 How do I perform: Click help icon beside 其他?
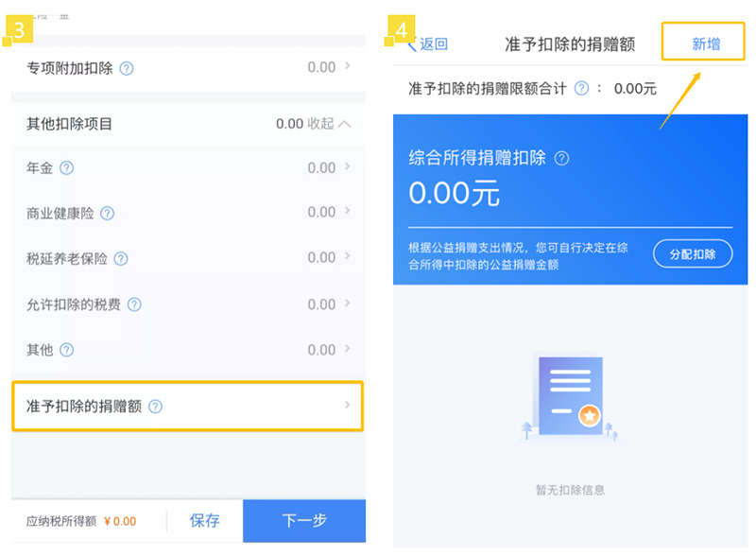coord(66,350)
